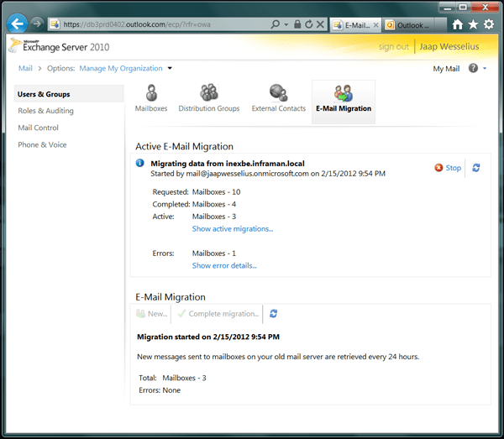Click the red Stop migration icon
The width and height of the screenshot is (504, 439).
tap(438, 168)
